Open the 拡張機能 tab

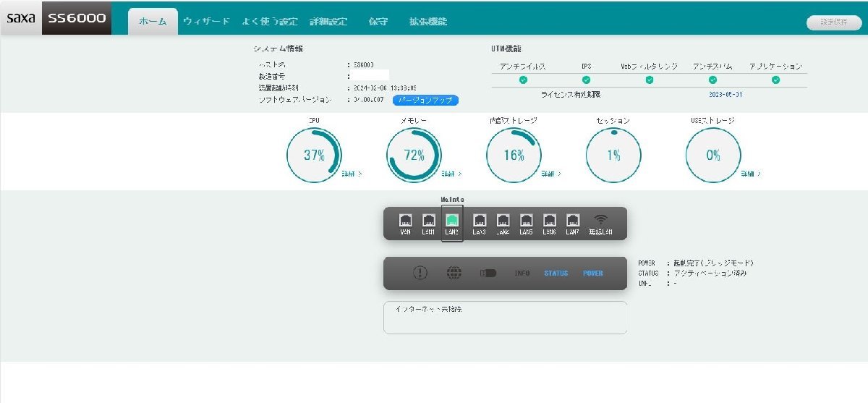click(x=428, y=22)
